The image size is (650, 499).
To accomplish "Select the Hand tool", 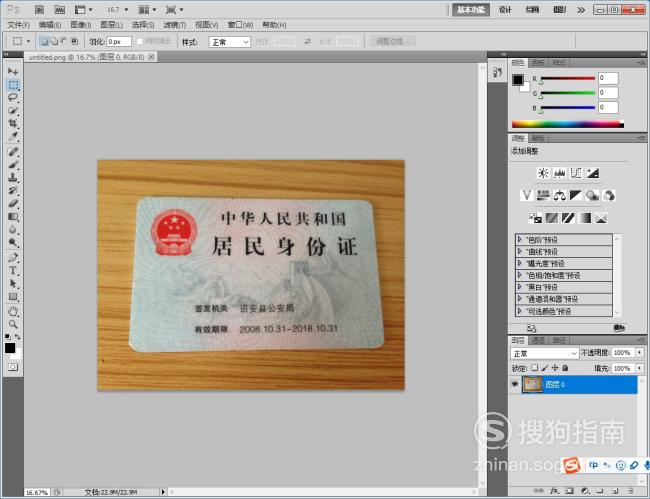I will 13,311.
